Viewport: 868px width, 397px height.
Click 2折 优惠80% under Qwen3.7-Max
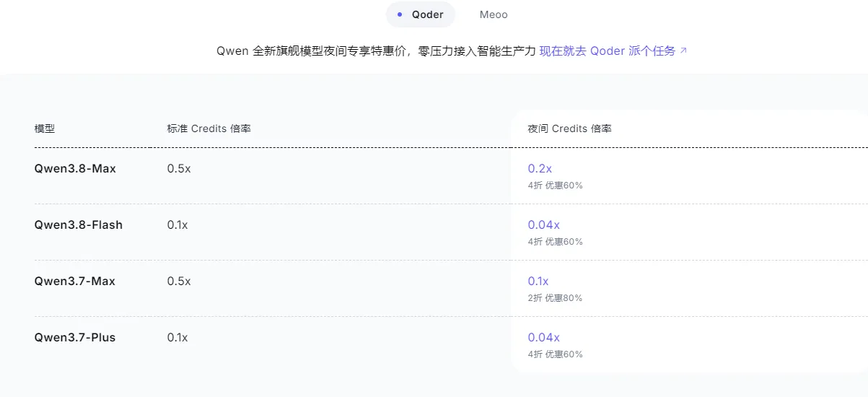pos(555,298)
